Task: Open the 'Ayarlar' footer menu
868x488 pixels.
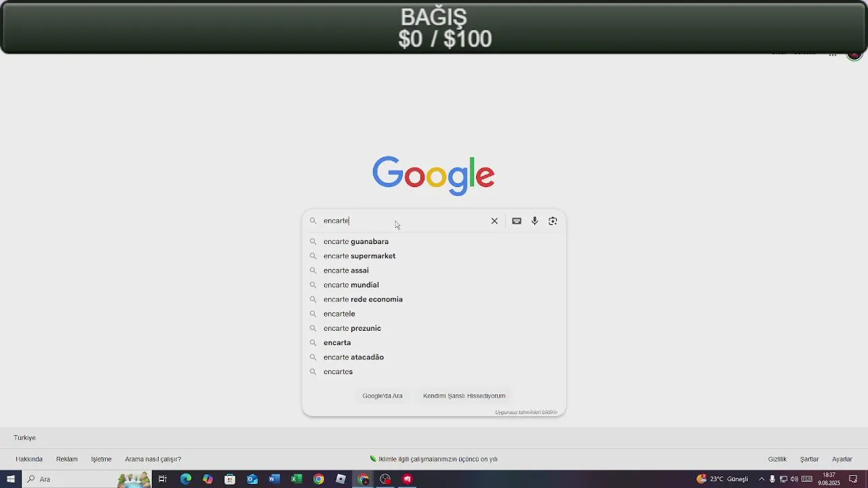Action: (842, 459)
